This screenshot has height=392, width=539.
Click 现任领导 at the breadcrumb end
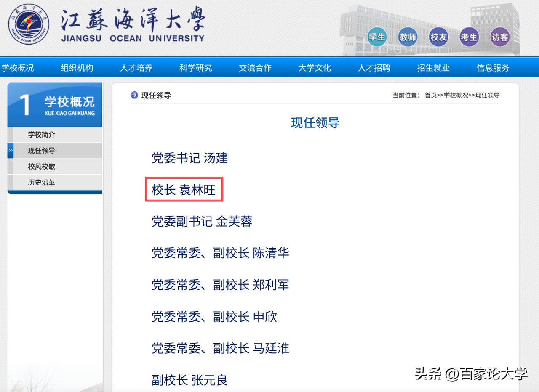point(488,95)
